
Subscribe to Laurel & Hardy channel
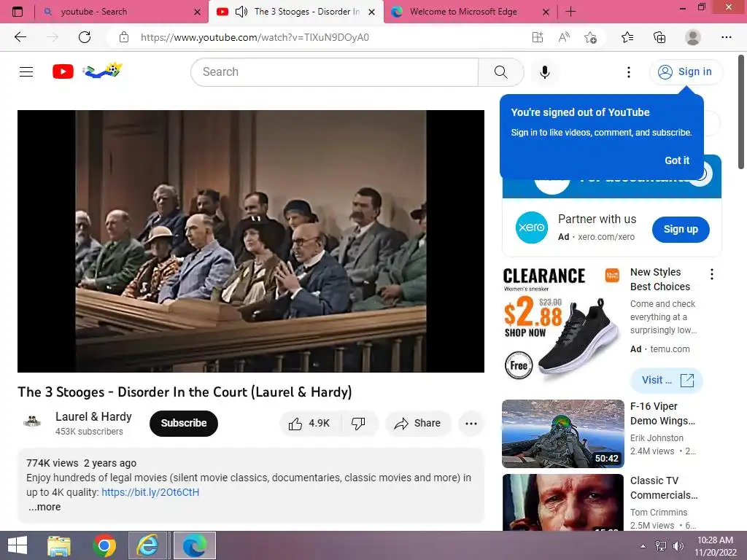(x=183, y=423)
